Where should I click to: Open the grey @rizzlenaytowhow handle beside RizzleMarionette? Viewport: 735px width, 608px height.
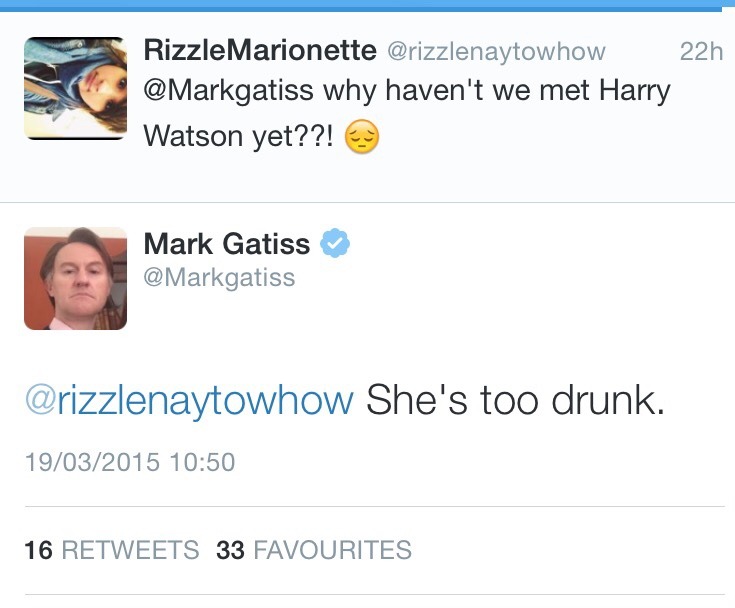coord(496,52)
